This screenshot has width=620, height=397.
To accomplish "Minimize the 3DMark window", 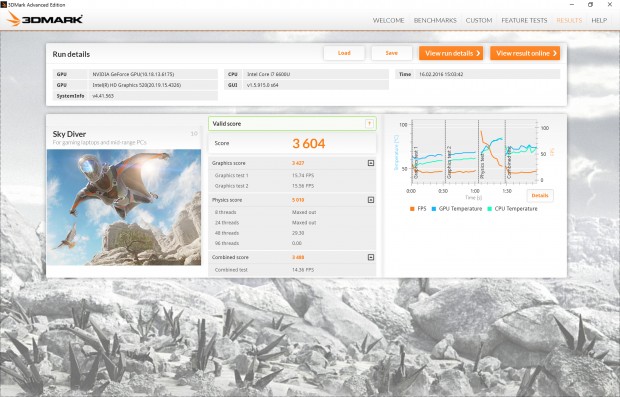I will tap(572, 5).
